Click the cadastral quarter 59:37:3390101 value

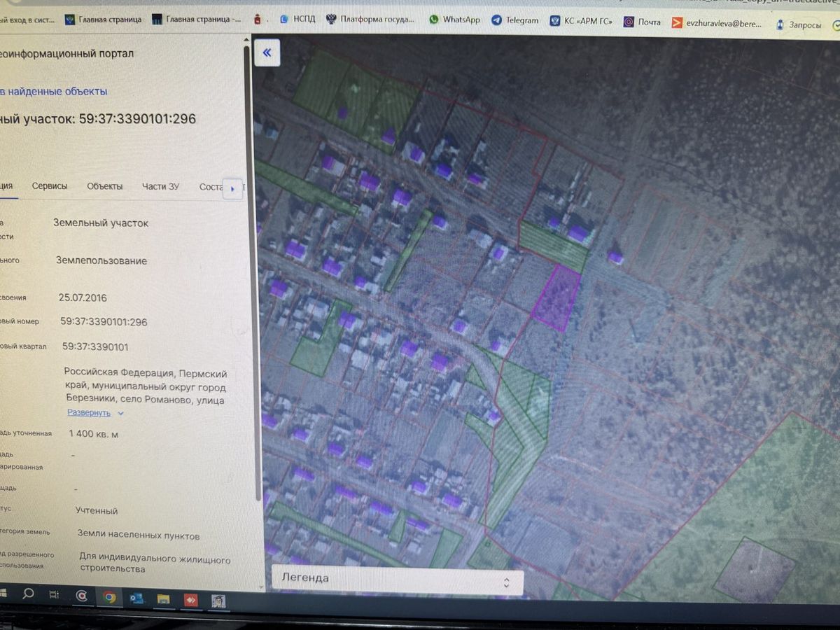coord(95,346)
